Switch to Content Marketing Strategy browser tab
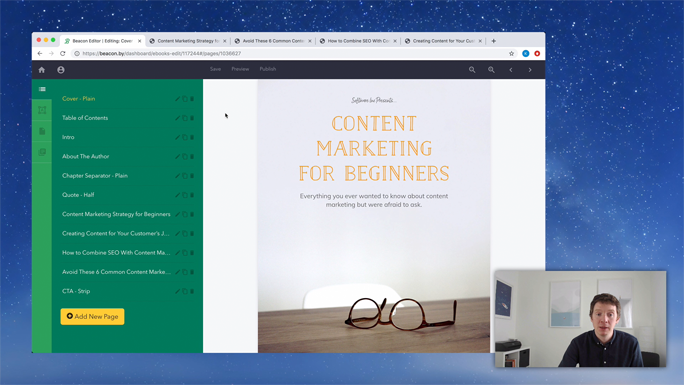The height and width of the screenshot is (385, 684). coord(188,41)
